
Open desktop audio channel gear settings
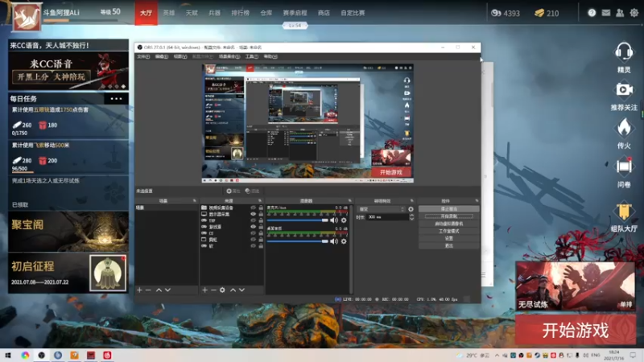[x=344, y=241]
